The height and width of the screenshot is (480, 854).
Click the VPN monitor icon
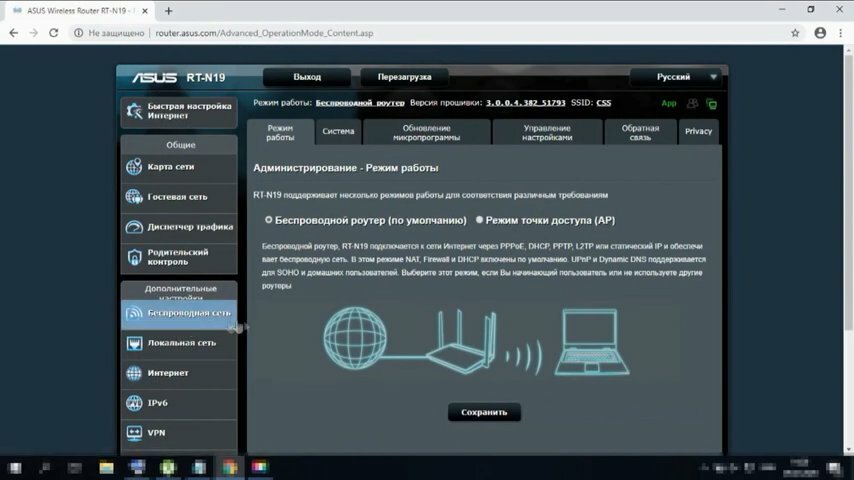click(x=134, y=433)
